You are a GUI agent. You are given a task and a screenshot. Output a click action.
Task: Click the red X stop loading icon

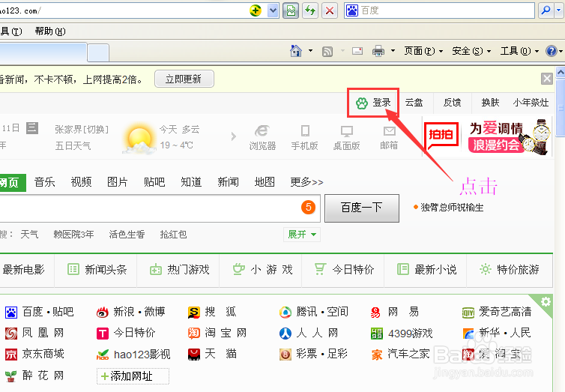[330, 10]
